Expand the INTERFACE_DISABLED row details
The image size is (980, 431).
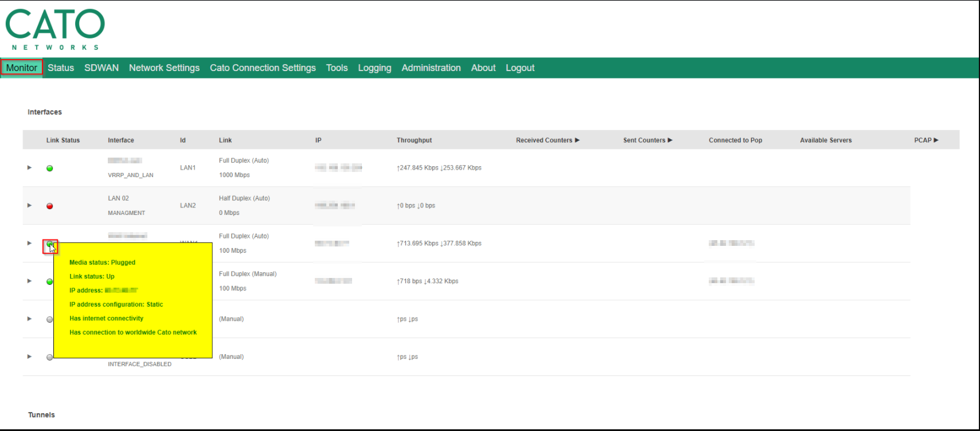coord(29,357)
